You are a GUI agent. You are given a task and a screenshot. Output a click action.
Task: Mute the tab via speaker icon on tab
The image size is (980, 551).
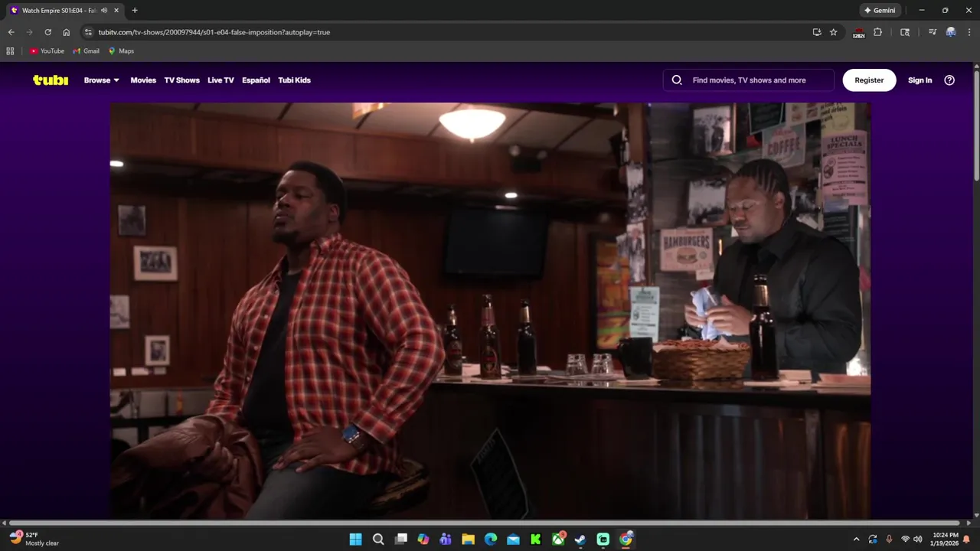(104, 11)
